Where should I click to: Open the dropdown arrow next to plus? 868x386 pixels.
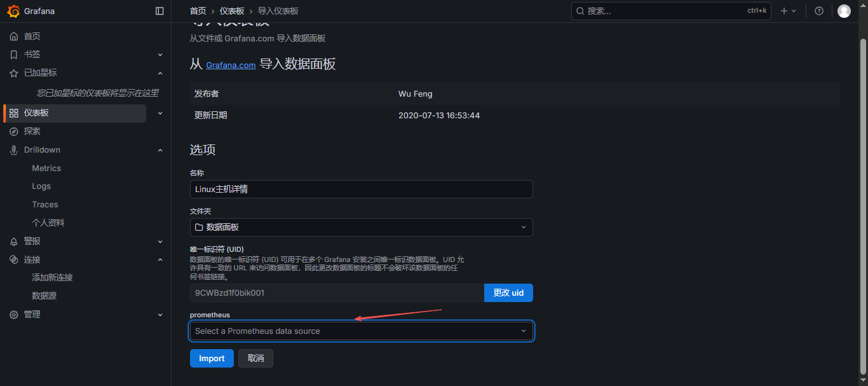click(x=794, y=11)
